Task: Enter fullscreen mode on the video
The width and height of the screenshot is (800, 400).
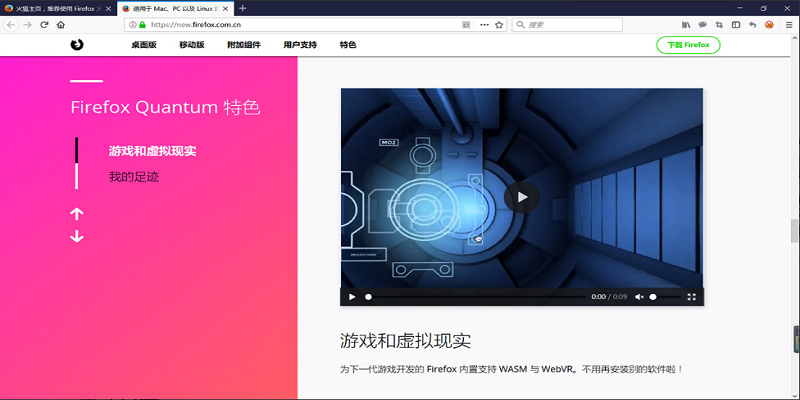Action: pos(691,297)
